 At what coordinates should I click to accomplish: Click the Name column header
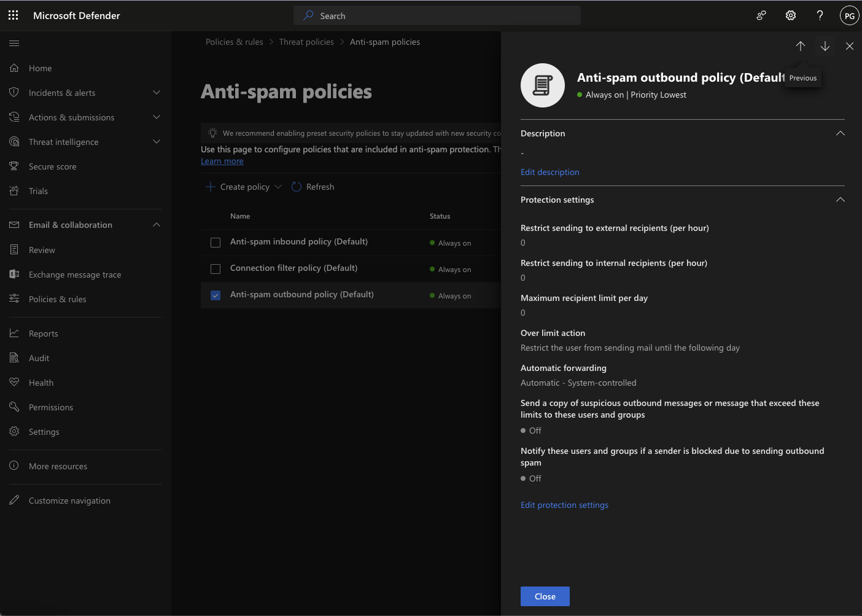tap(240, 216)
